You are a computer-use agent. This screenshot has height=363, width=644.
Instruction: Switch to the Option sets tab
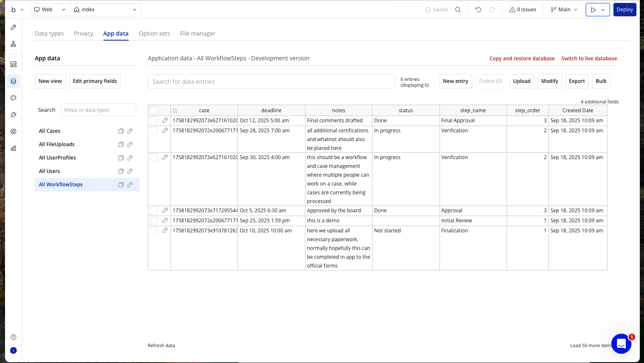coord(154,33)
